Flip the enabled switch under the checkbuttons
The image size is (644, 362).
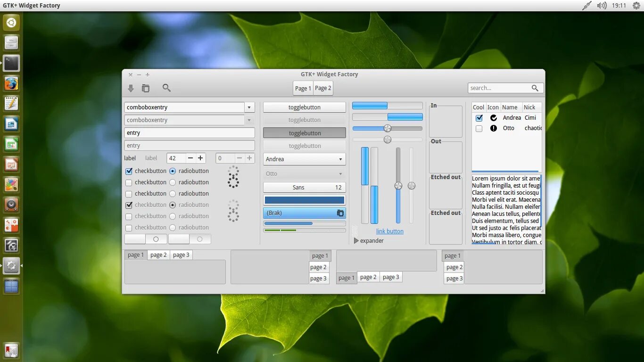[145, 239]
